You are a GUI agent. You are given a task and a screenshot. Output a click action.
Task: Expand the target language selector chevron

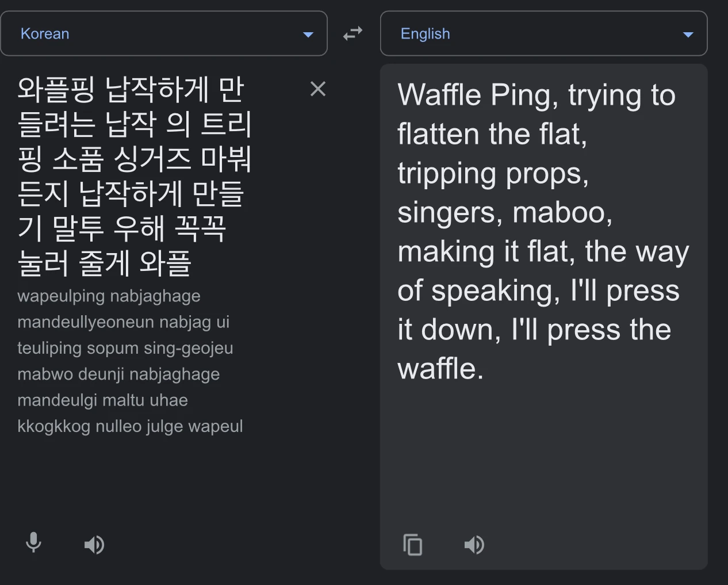point(688,34)
